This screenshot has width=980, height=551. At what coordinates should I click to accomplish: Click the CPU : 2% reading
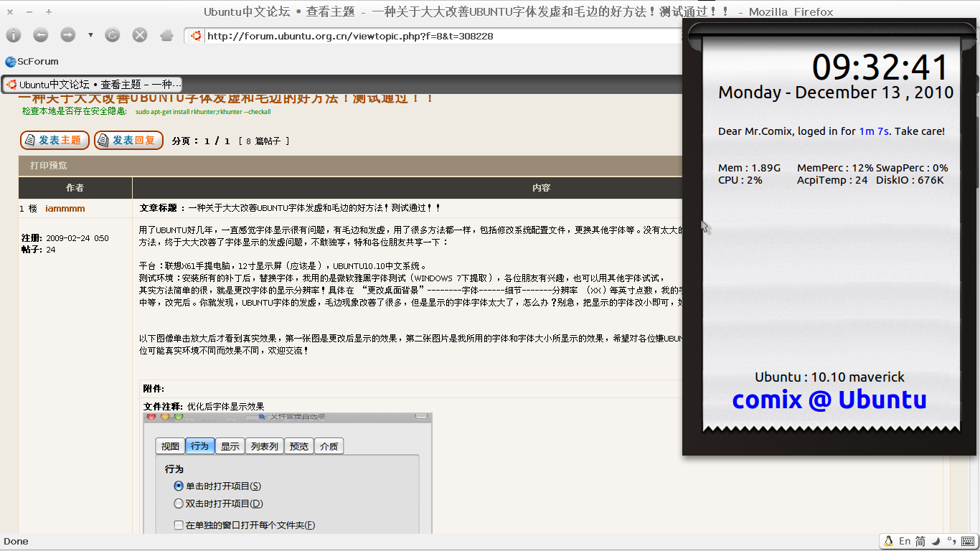click(x=740, y=180)
